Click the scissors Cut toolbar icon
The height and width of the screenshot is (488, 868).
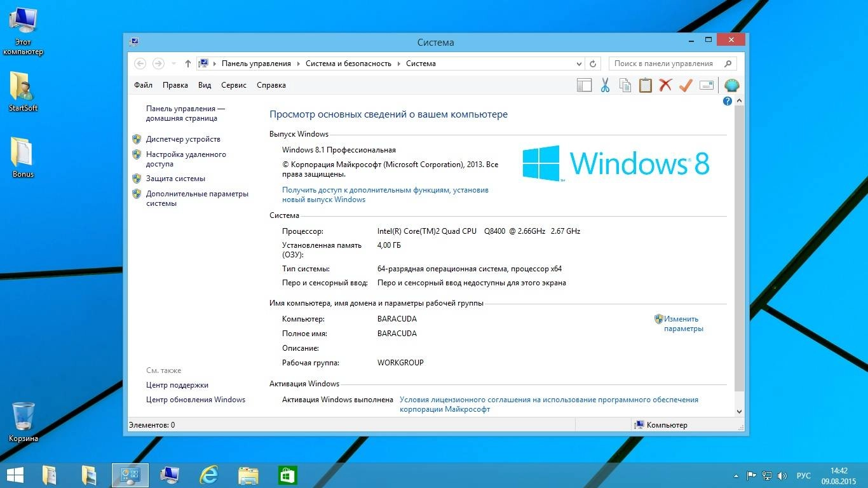pyautogui.click(x=605, y=85)
